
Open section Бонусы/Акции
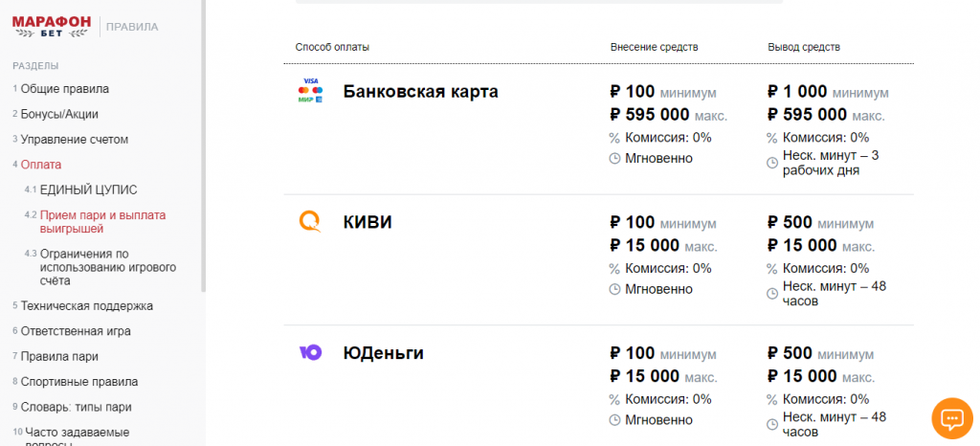[x=59, y=114]
